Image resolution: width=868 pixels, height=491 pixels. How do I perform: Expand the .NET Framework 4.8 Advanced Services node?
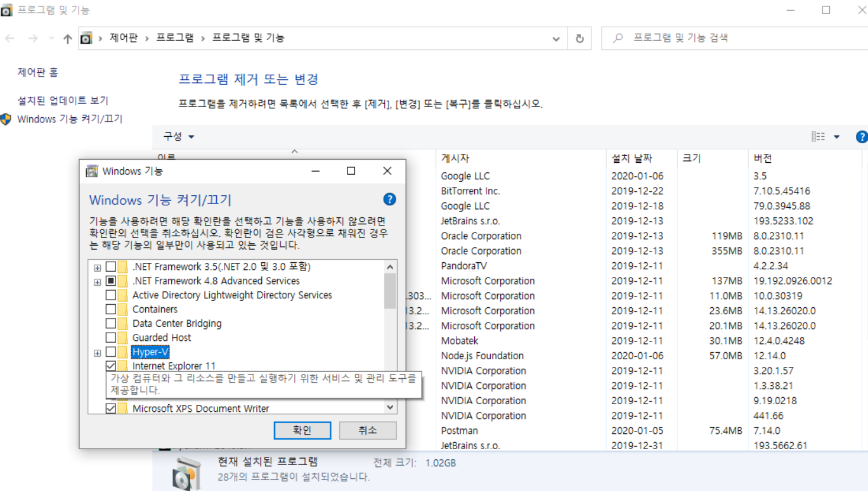coord(97,281)
